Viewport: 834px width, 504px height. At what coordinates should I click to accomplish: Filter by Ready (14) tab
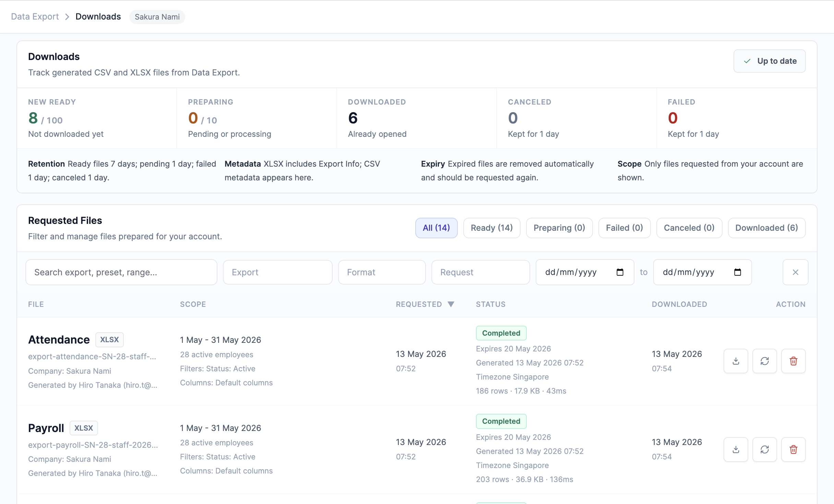pos(492,228)
